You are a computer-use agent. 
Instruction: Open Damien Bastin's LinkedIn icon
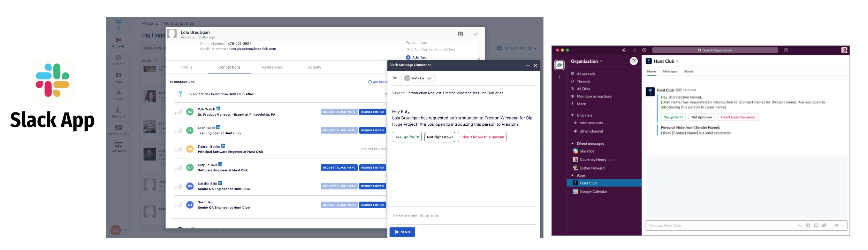(223, 146)
